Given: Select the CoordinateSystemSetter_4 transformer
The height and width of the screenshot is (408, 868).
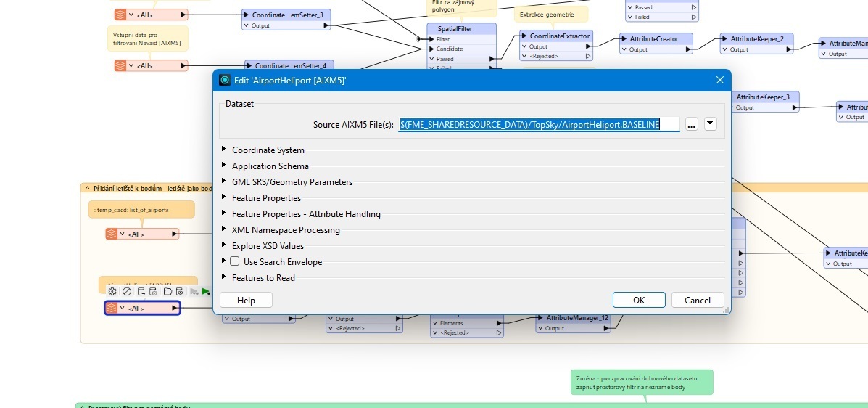Looking at the screenshot, I should point(289,65).
